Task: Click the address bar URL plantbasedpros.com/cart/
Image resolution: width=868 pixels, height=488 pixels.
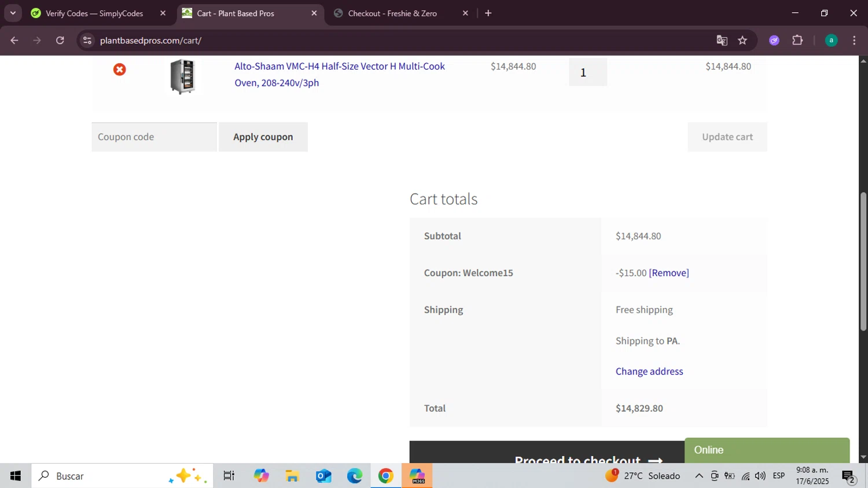Action: coord(150,41)
